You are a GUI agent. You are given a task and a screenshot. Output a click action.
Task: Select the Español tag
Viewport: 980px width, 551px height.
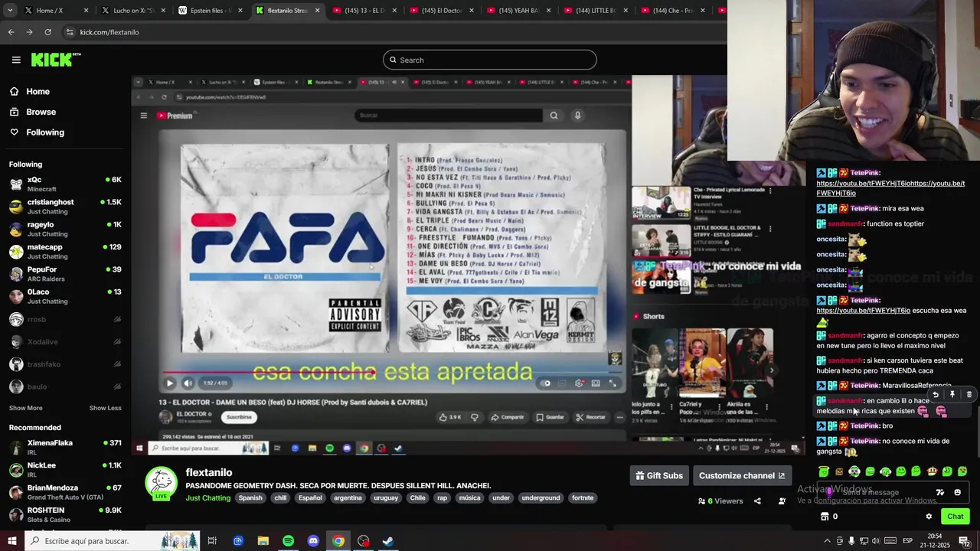click(310, 498)
